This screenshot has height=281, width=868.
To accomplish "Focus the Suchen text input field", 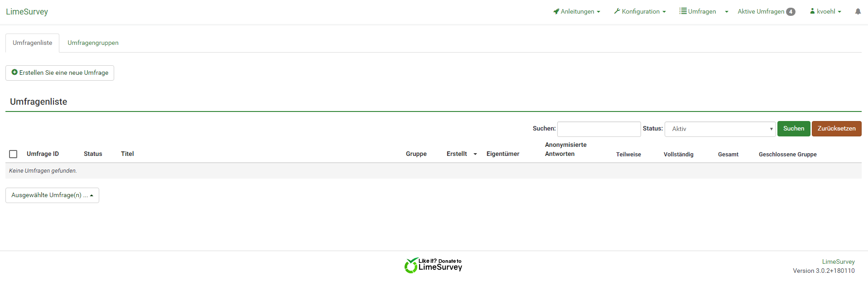I will [x=598, y=129].
